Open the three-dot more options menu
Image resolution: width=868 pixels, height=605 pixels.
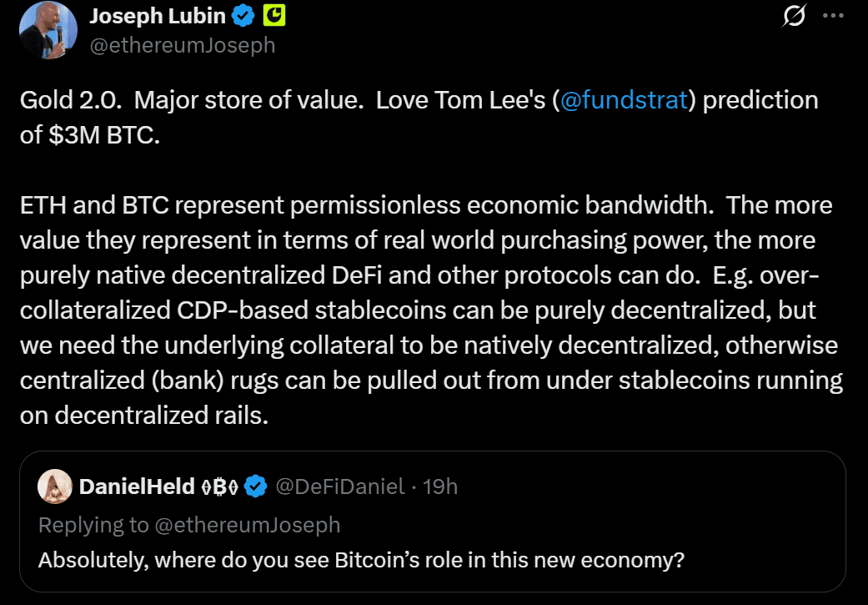pos(833,15)
